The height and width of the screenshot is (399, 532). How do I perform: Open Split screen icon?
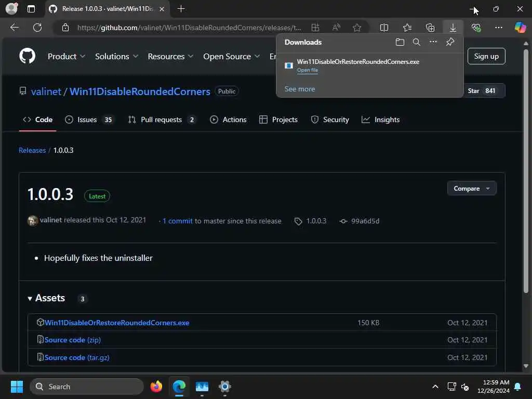point(384,28)
